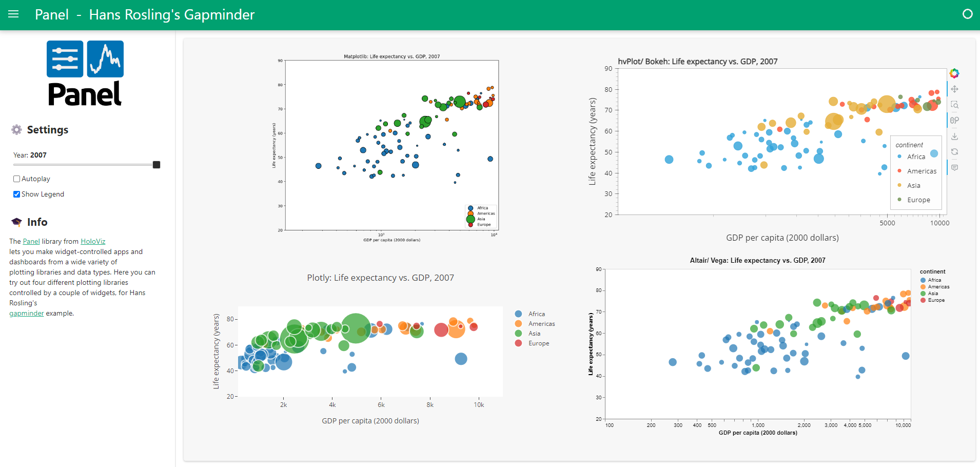
Task: Select the Bokeh Pan tool
Action: (x=954, y=89)
